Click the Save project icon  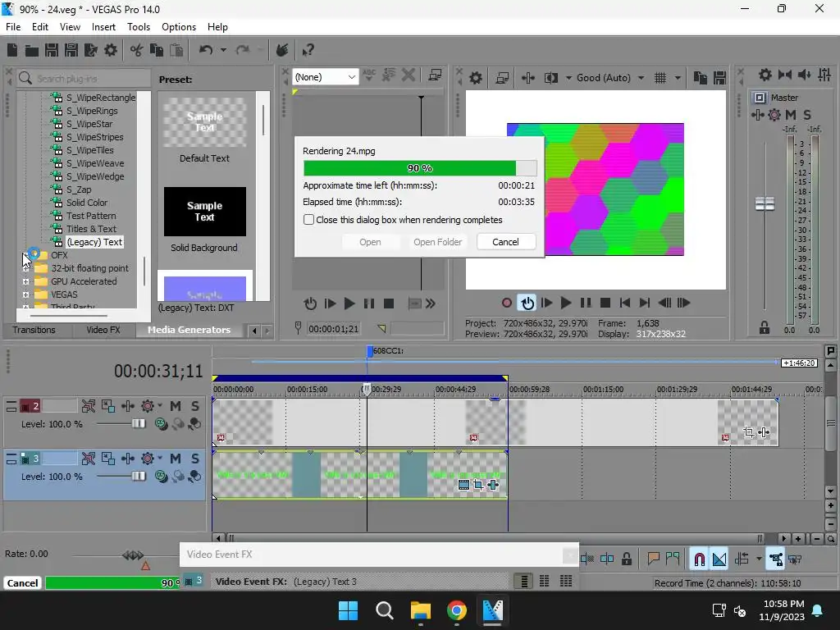(x=52, y=50)
